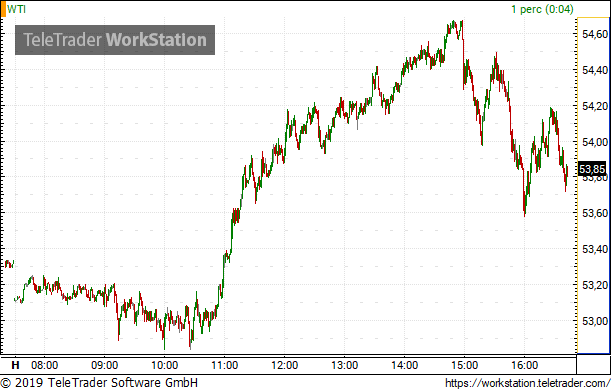Click the 54,20 price axis label
The image size is (611, 392).
pyautogui.click(x=595, y=106)
